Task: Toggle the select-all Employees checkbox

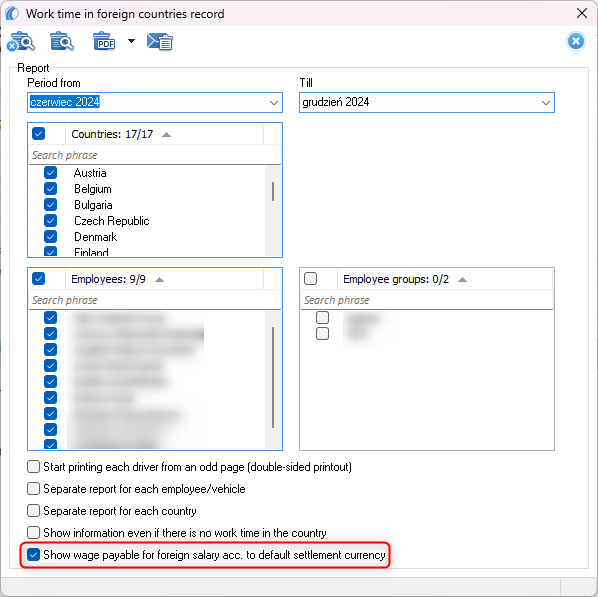Action: [x=39, y=279]
